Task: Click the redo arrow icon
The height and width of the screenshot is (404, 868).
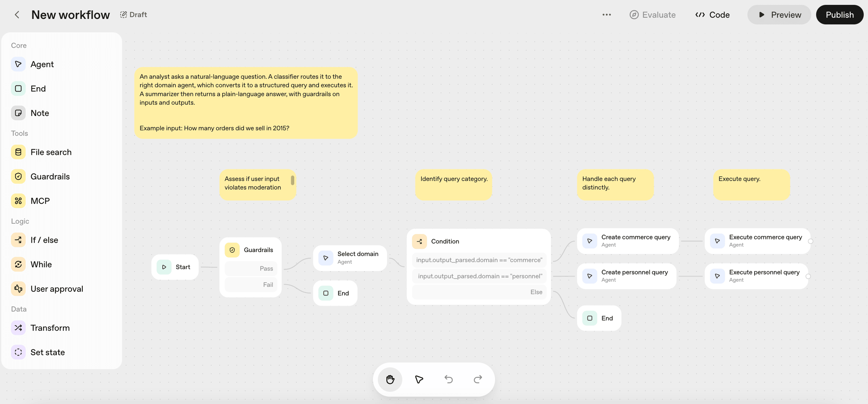Action: (x=478, y=379)
